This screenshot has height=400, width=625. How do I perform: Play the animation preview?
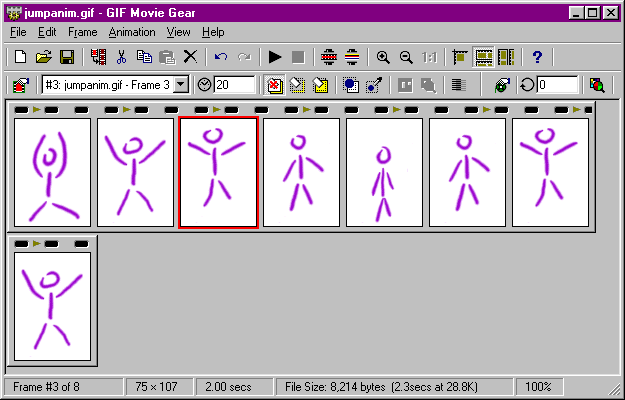click(x=275, y=58)
